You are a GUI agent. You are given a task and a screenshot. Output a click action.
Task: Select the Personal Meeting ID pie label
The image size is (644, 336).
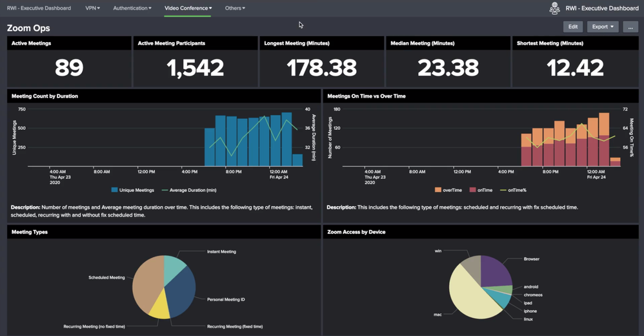(226, 299)
